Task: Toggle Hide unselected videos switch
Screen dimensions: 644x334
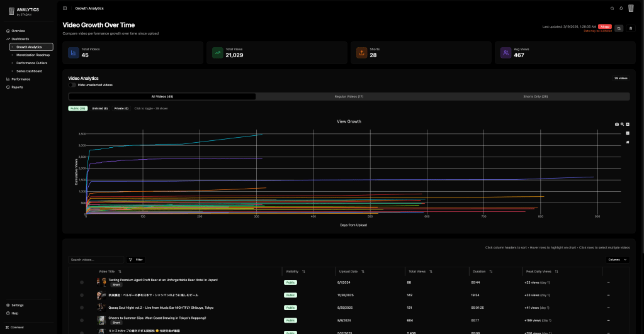Action: point(72,85)
